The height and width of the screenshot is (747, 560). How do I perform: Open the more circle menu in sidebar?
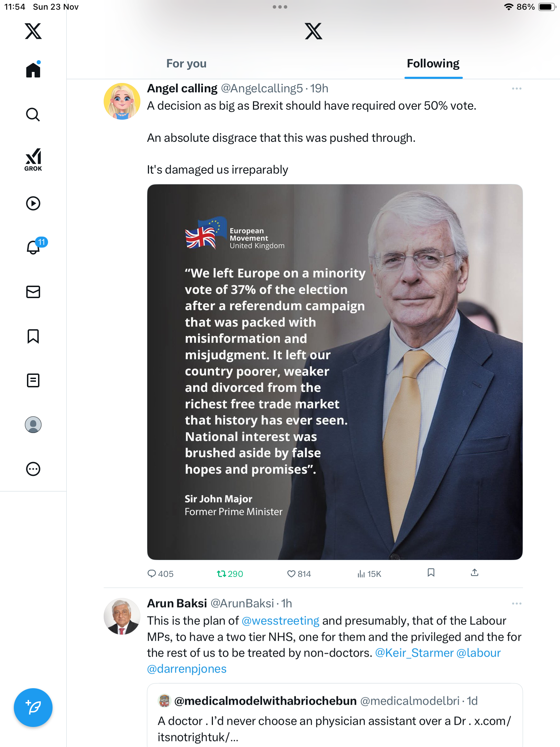click(x=33, y=469)
